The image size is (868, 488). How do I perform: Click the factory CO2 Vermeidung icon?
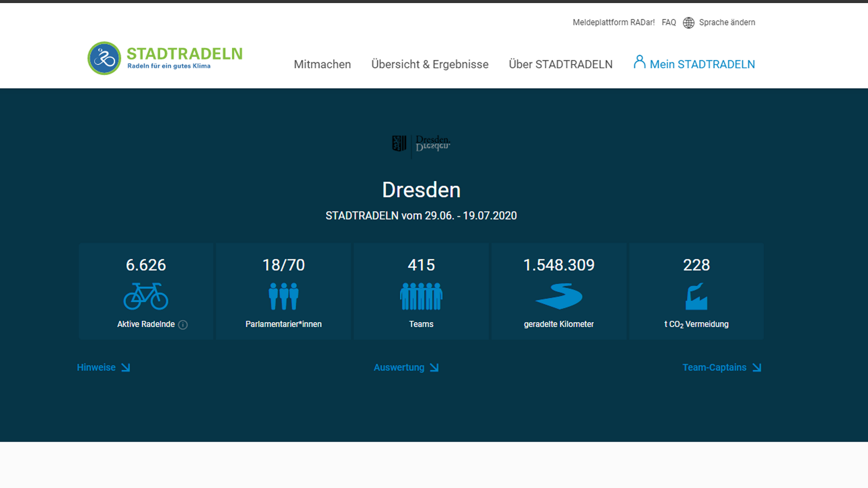696,296
